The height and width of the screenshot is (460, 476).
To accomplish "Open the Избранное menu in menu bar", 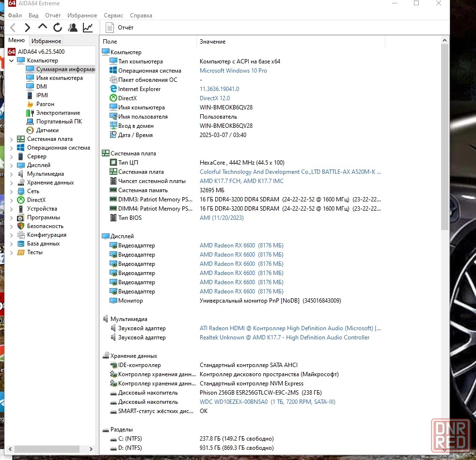I will click(82, 15).
